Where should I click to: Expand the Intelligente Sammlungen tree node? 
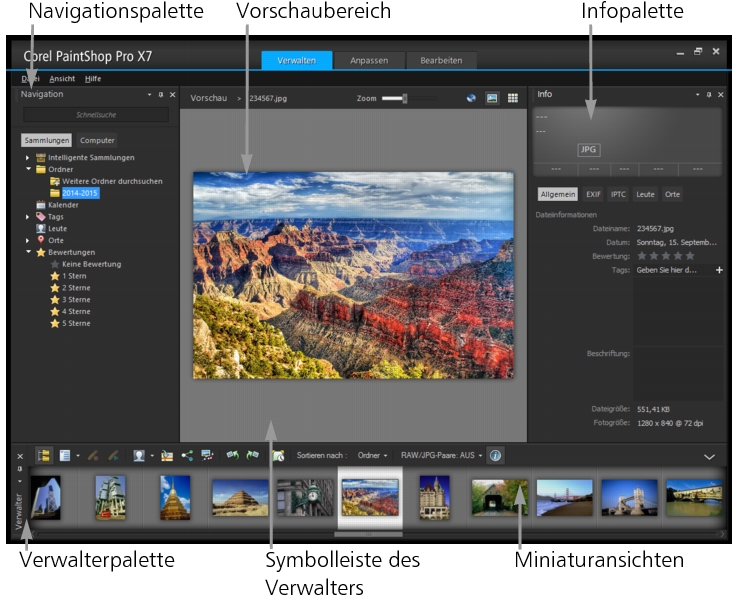click(28, 158)
